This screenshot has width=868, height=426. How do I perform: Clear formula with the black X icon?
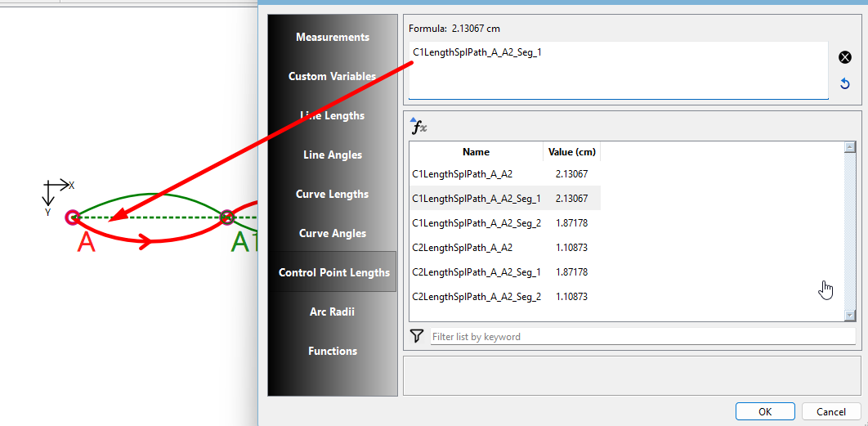(845, 57)
